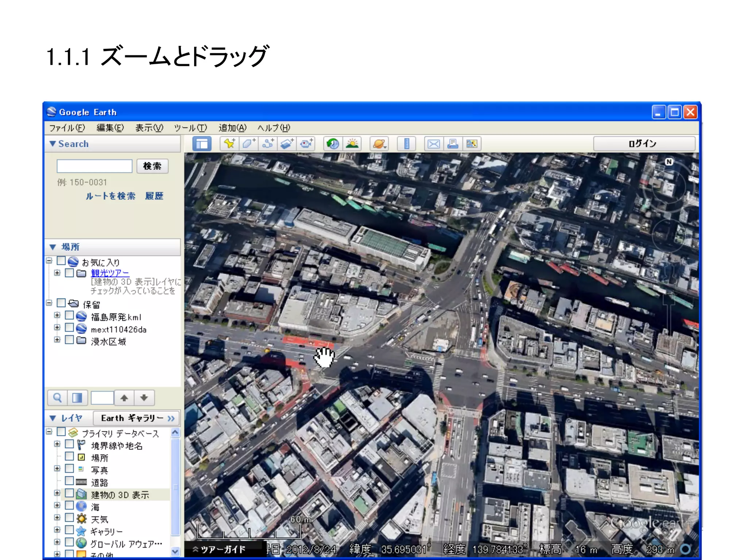
Task: Open the ファイル(F) menu
Action: click(x=67, y=128)
